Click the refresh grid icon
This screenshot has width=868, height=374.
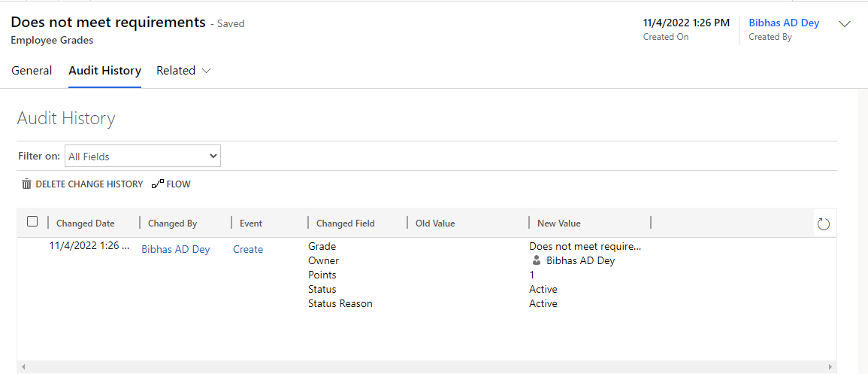pos(823,223)
